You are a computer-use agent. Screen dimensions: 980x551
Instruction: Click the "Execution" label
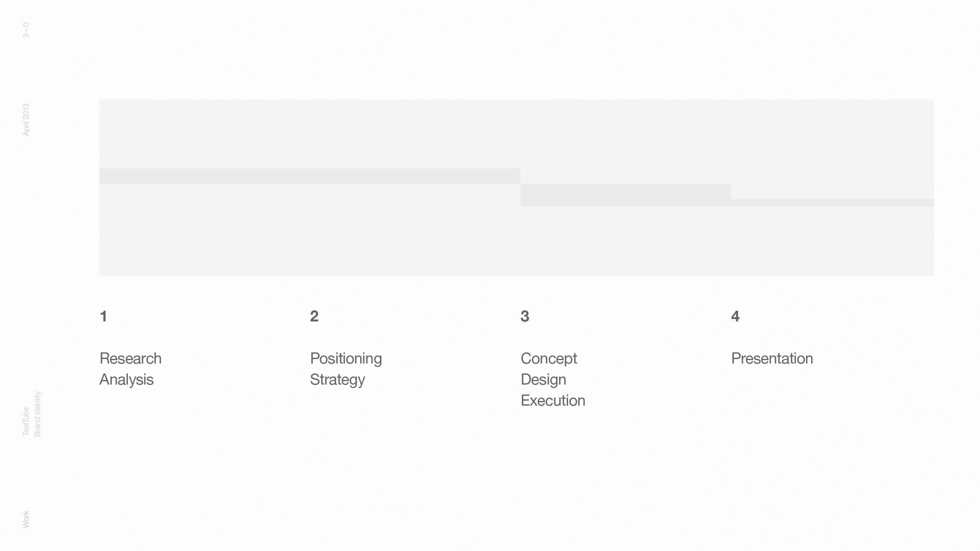(553, 400)
